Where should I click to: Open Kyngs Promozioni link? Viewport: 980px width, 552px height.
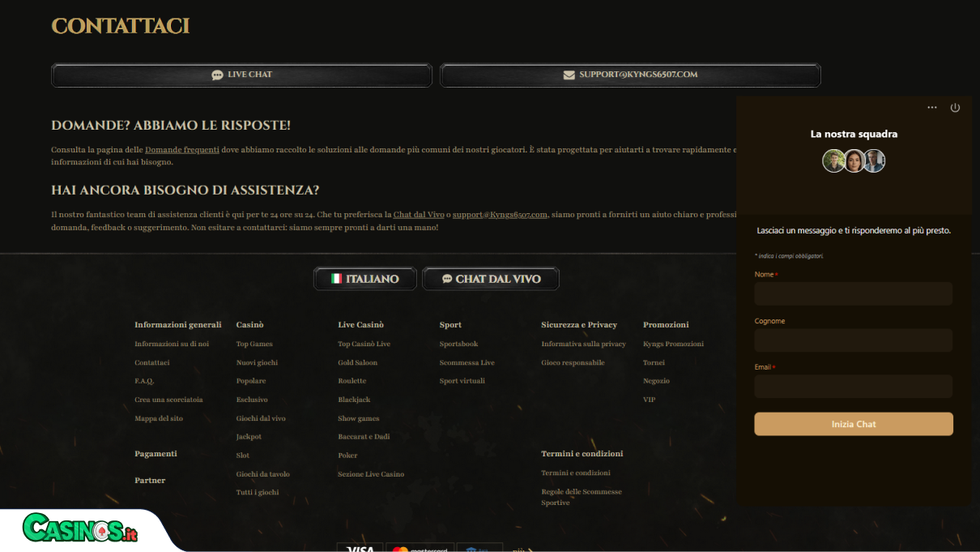[x=673, y=344]
